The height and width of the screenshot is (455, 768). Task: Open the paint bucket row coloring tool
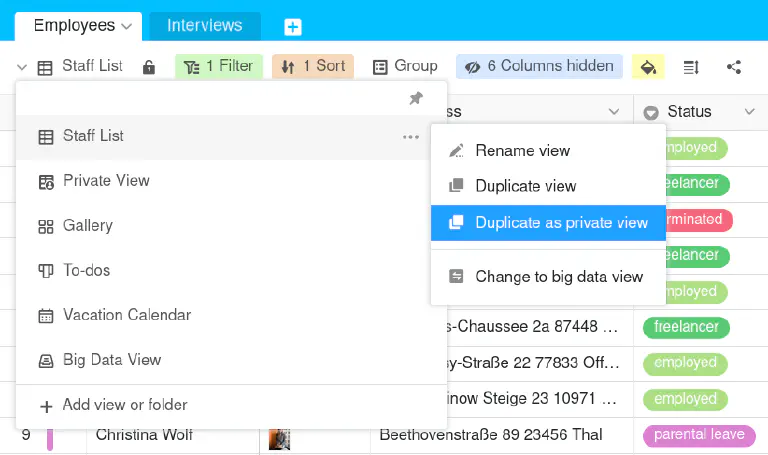pos(648,67)
